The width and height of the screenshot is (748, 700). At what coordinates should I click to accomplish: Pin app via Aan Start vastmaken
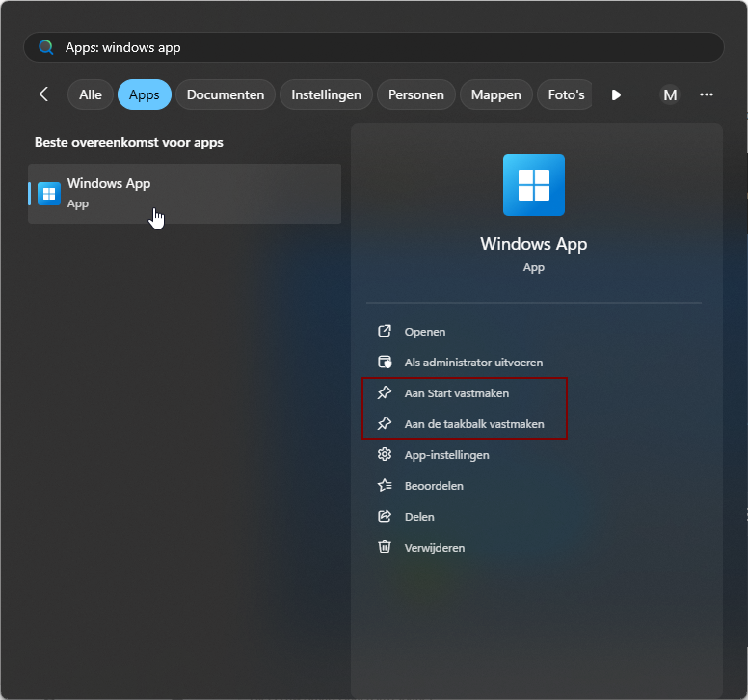[457, 393]
